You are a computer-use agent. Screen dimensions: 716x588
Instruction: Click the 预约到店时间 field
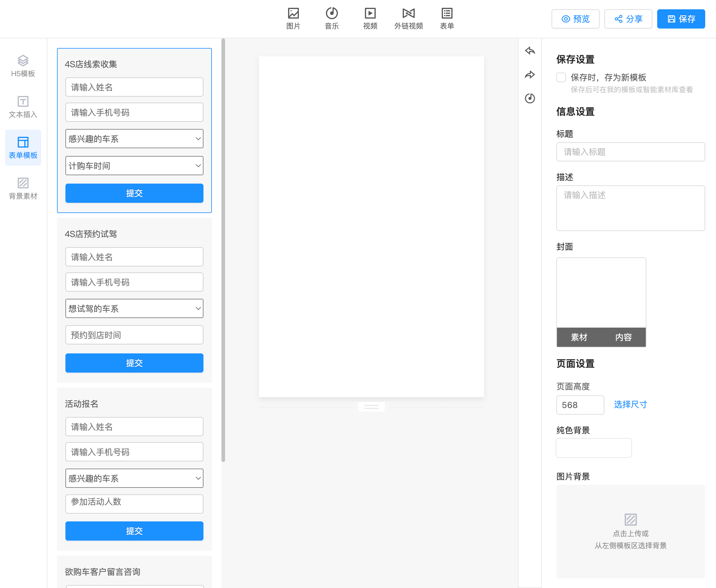134,335
